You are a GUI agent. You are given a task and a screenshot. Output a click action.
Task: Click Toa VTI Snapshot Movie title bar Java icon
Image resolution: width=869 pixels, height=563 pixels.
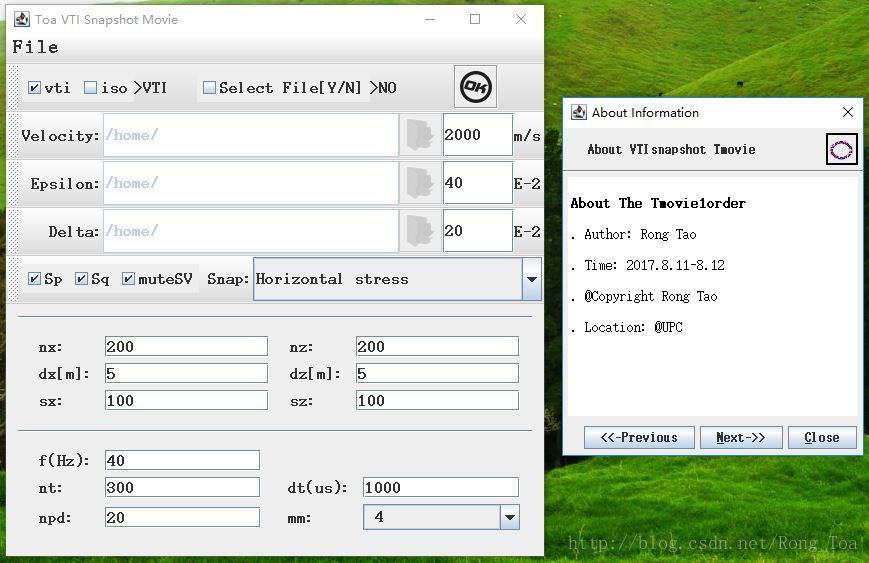(22, 19)
